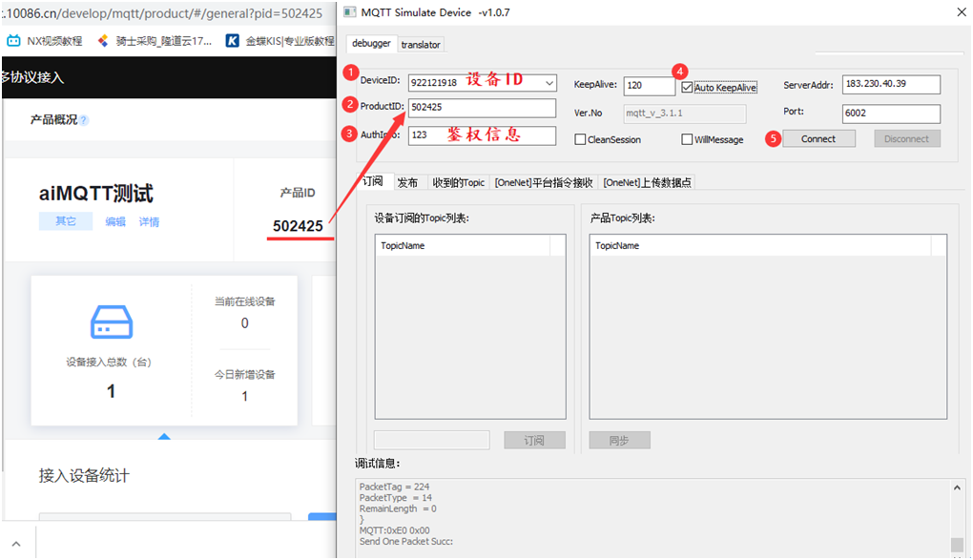Click the 'PacketTag = 224' log line
The height and width of the screenshot is (560, 973).
[x=394, y=487]
